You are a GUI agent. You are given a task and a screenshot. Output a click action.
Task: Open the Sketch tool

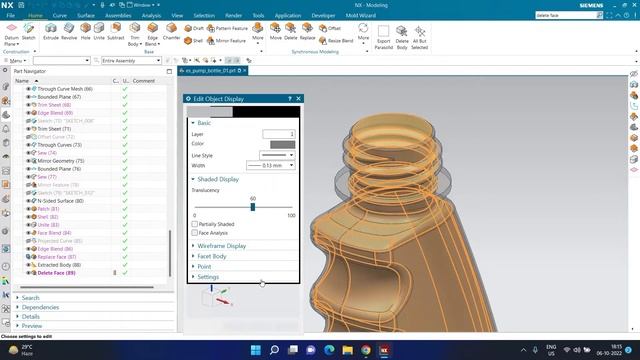coord(29,32)
